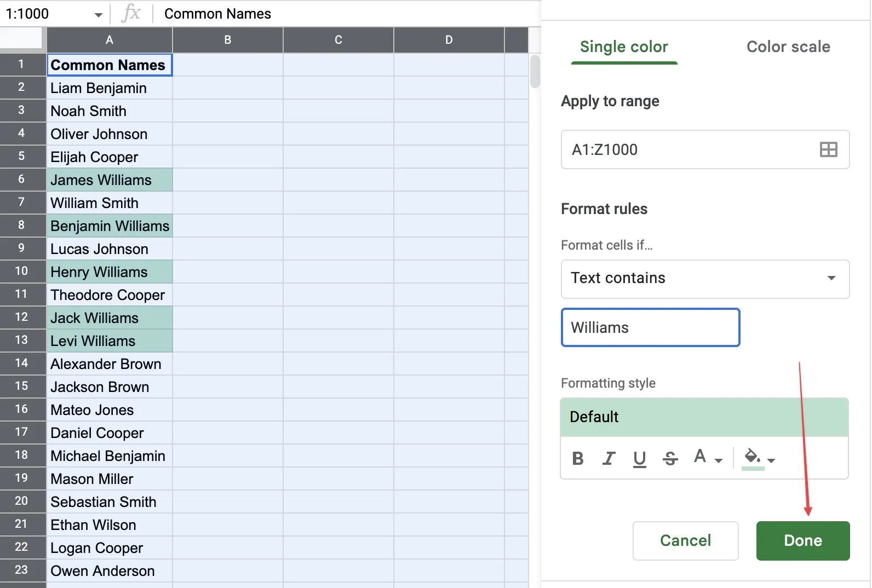Click the Owen Anderson cell
Viewport: 872px width, 588px height.
coord(110,570)
